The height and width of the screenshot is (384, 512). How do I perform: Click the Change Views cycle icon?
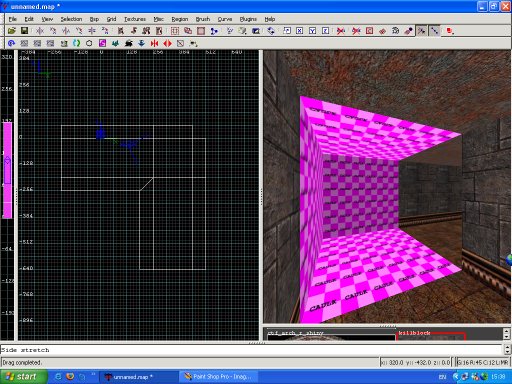230,31
